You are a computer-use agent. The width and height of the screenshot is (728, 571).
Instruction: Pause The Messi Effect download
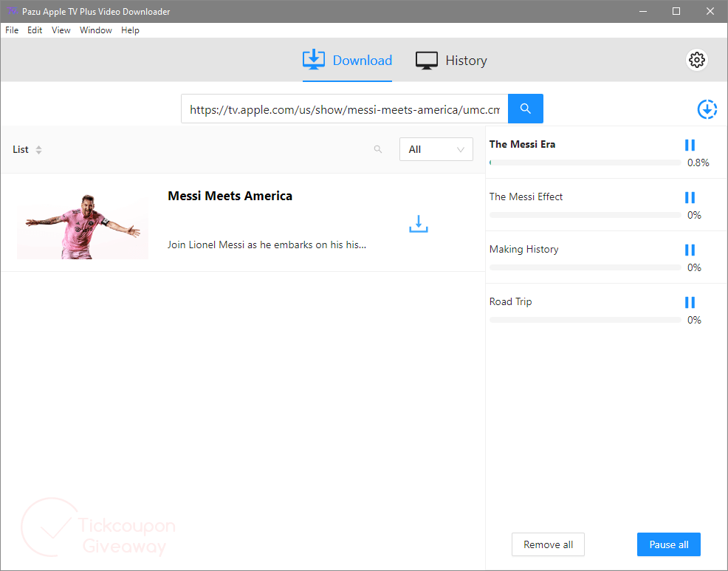coord(690,197)
